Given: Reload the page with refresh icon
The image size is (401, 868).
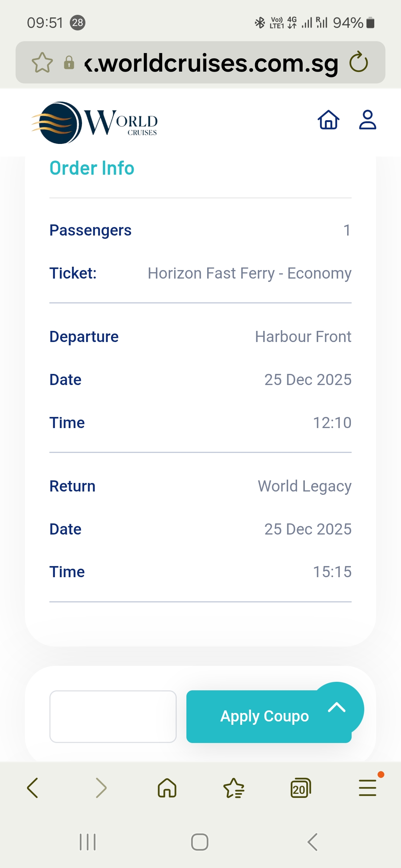Looking at the screenshot, I should 358,62.
